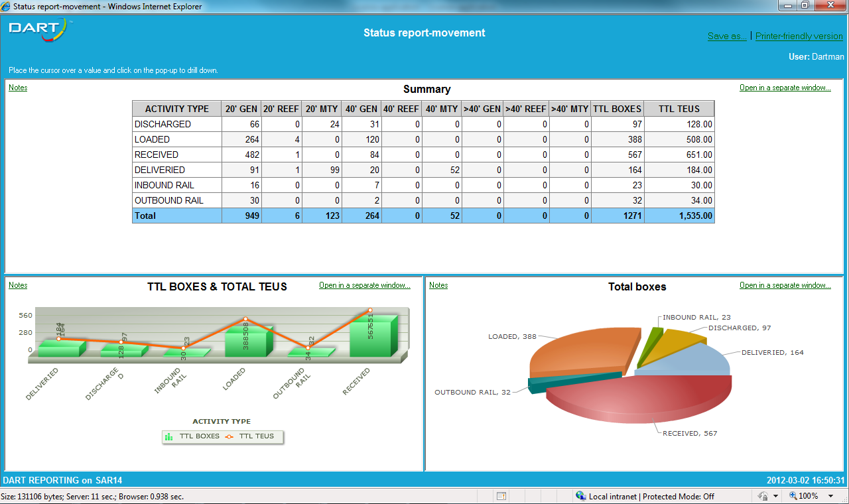849x504 pixels.
Task: Click the Internet Explorer icon in the title bar
Action: coord(7,6)
